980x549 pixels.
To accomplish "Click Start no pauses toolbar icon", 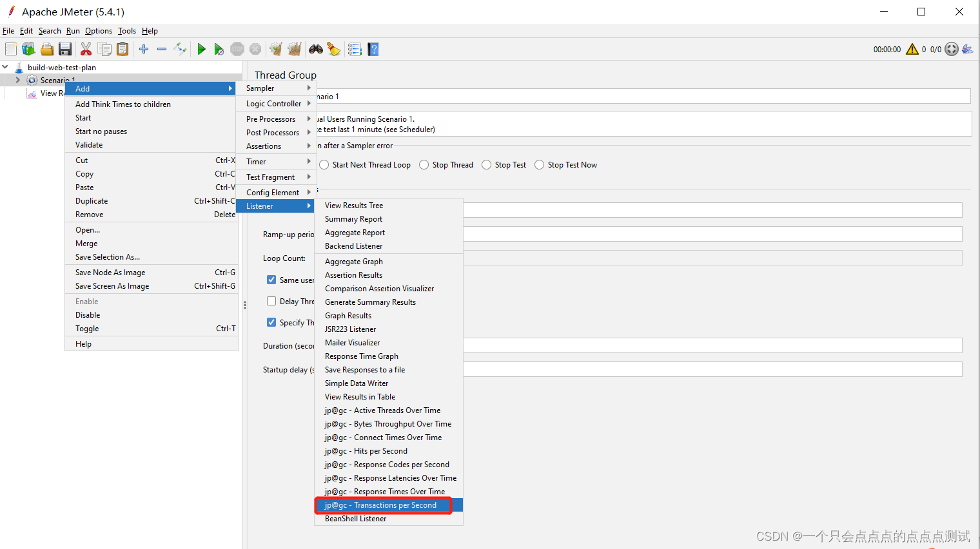I will [219, 49].
